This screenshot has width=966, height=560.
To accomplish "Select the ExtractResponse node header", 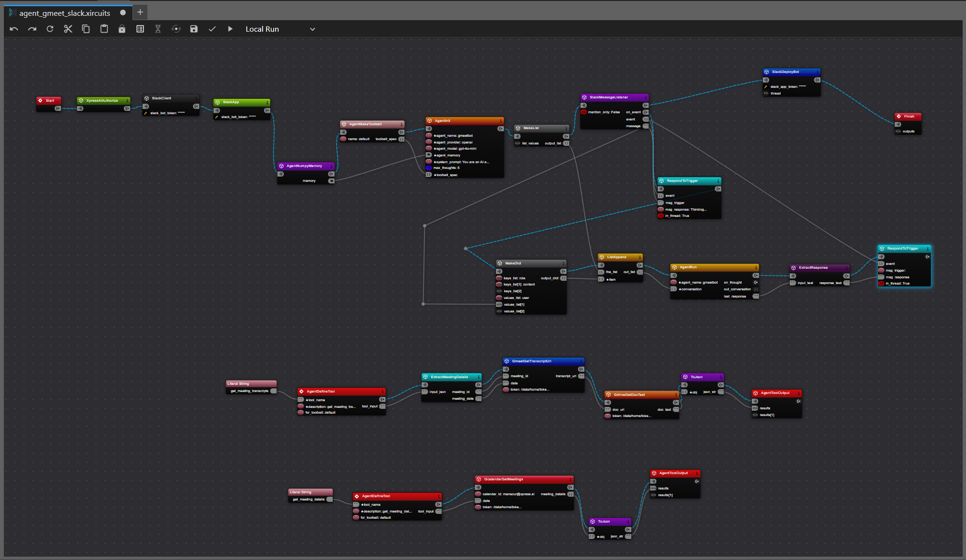I will (820, 268).
